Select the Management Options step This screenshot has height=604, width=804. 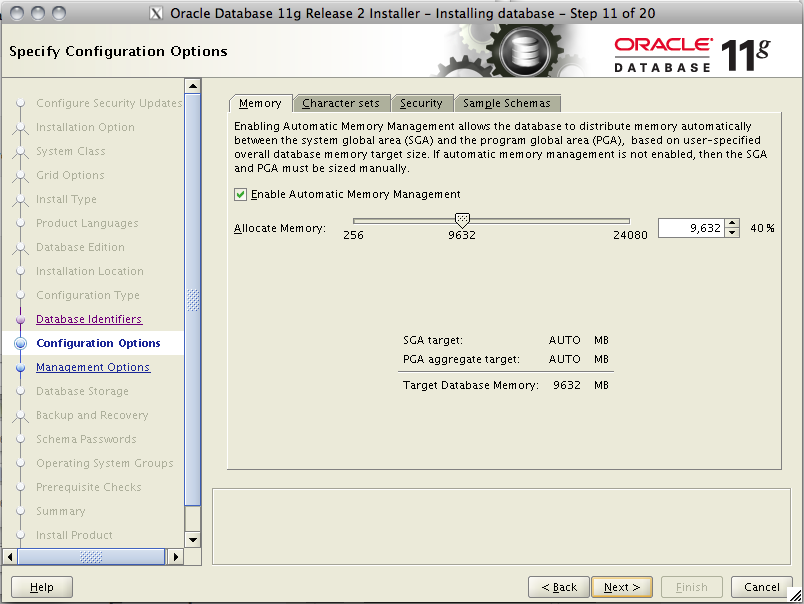92,367
